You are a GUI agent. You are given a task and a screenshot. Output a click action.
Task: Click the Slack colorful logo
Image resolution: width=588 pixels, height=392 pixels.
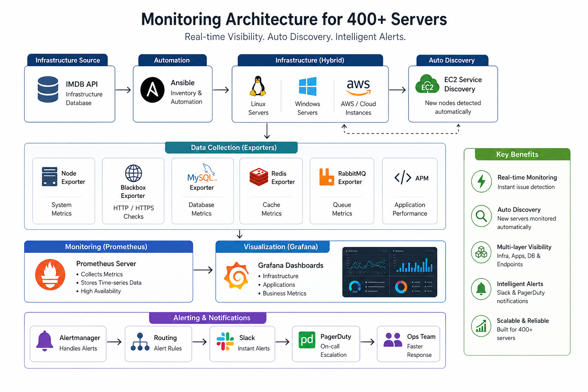pyautogui.click(x=225, y=341)
